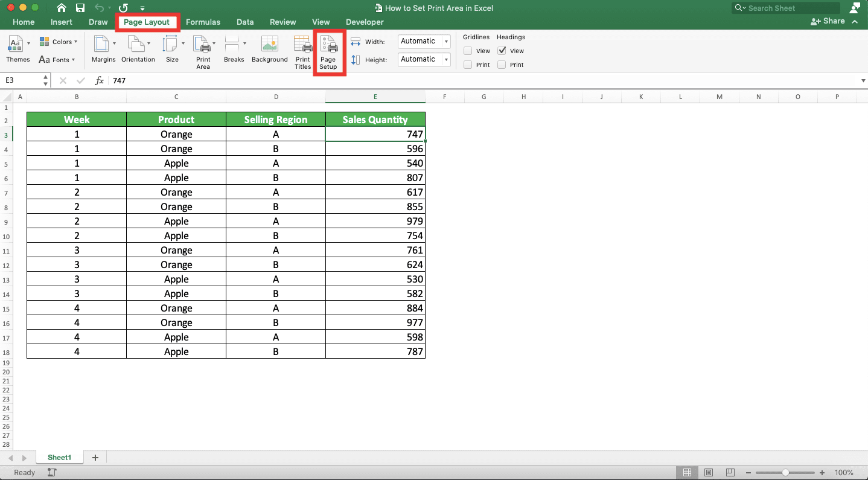This screenshot has height=480, width=868.
Task: Open the Draw ribbon tab
Action: (x=98, y=22)
